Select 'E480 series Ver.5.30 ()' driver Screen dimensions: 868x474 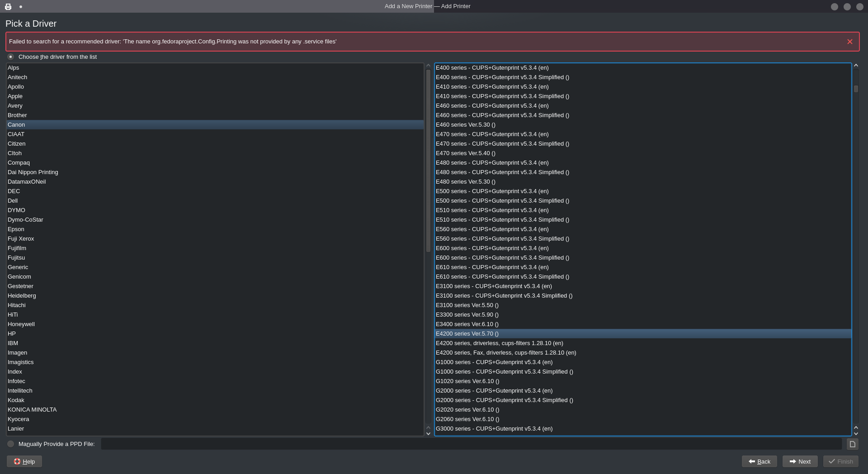tap(643, 182)
